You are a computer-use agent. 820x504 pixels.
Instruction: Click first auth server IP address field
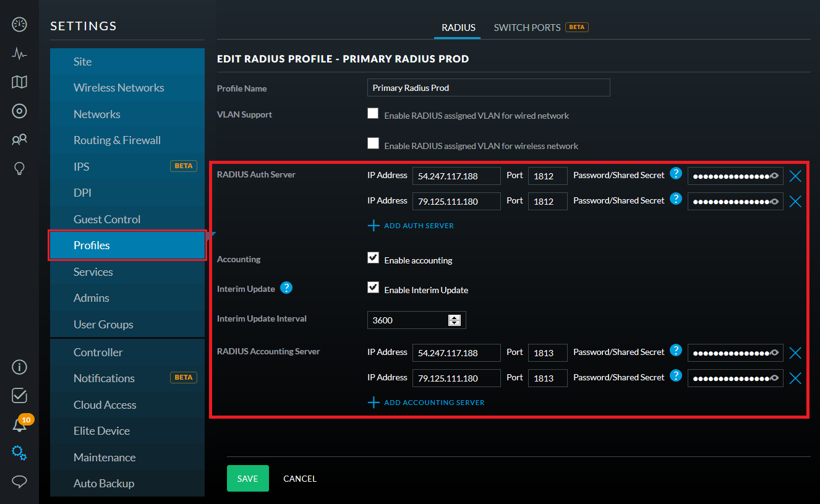click(456, 176)
